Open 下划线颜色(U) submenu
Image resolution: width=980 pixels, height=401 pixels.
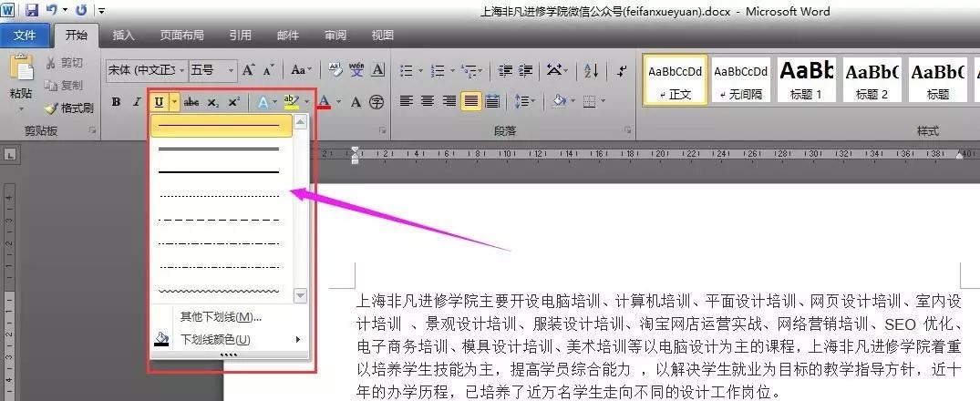click(230, 340)
